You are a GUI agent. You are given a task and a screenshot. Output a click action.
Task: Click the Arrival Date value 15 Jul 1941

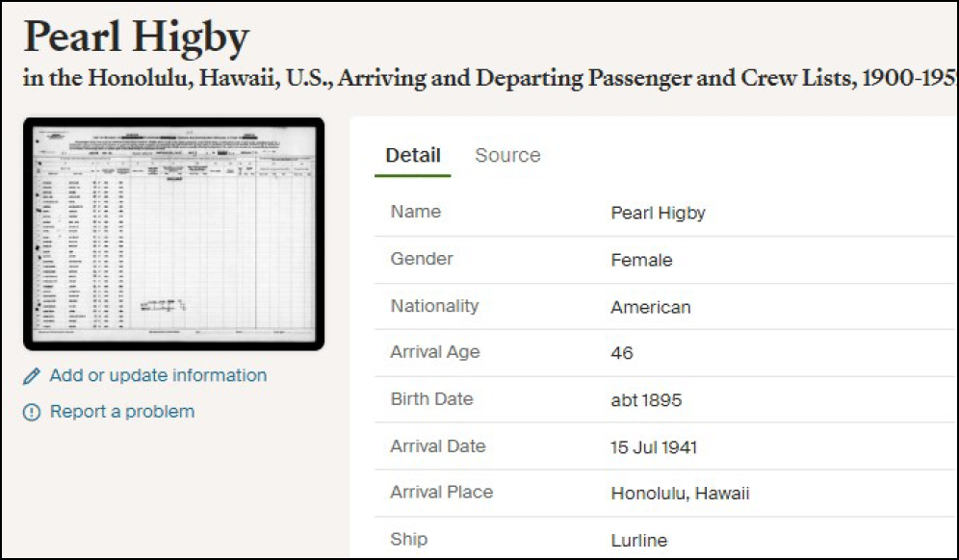point(654,447)
